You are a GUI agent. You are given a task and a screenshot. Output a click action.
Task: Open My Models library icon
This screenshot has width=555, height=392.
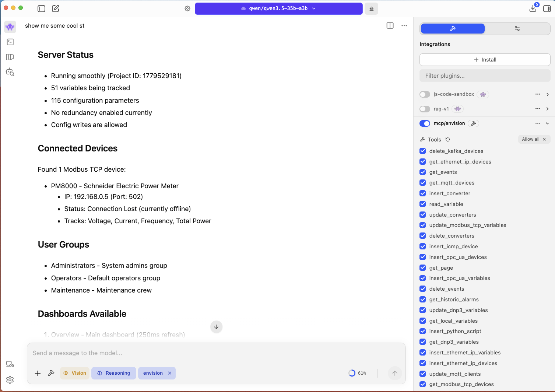(10, 57)
